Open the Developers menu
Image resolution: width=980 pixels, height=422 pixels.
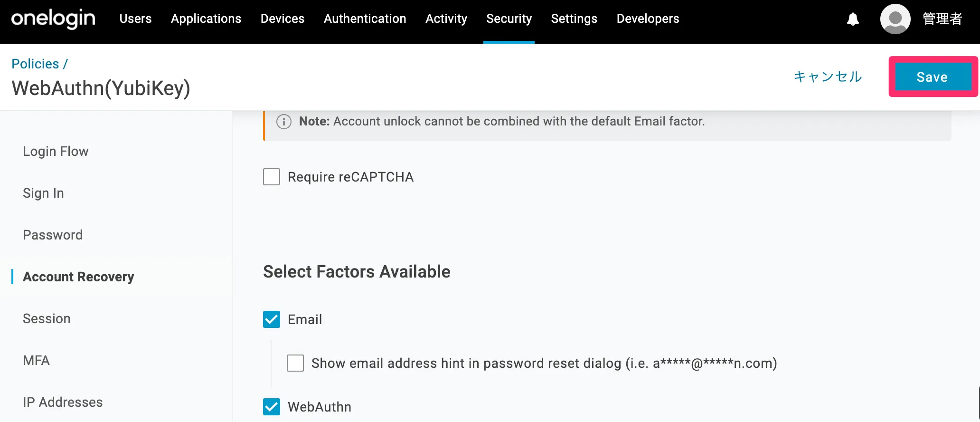[648, 19]
